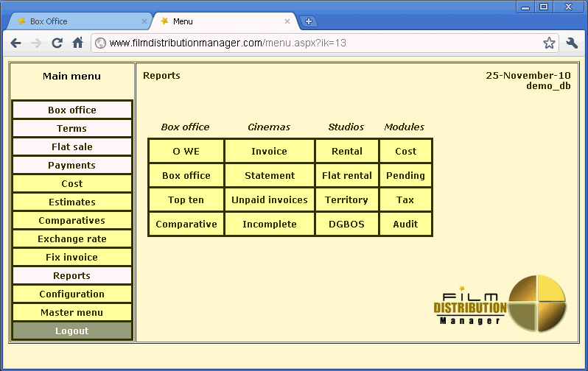The image size is (588, 371).
Task: Switch to the Box Office tab
Action: [x=74, y=21]
